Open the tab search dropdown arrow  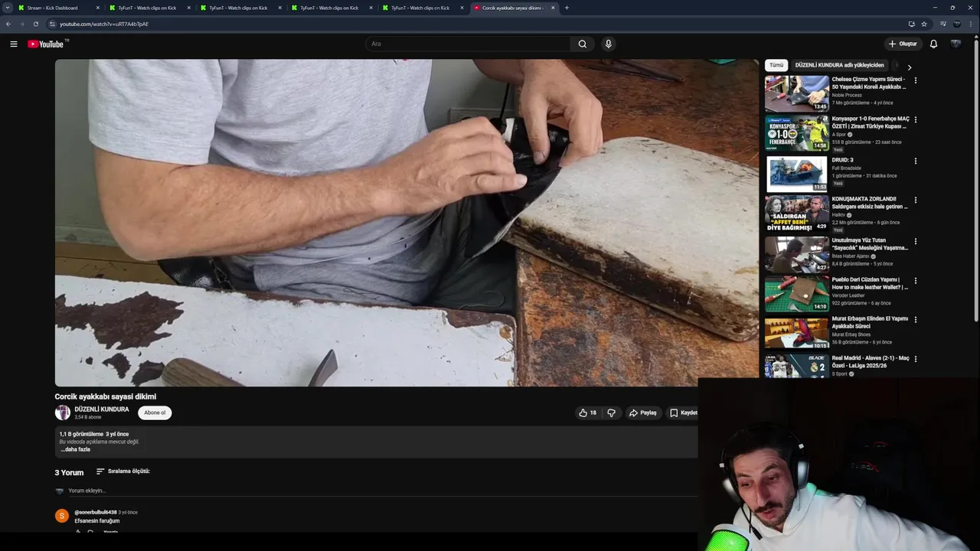(7, 8)
